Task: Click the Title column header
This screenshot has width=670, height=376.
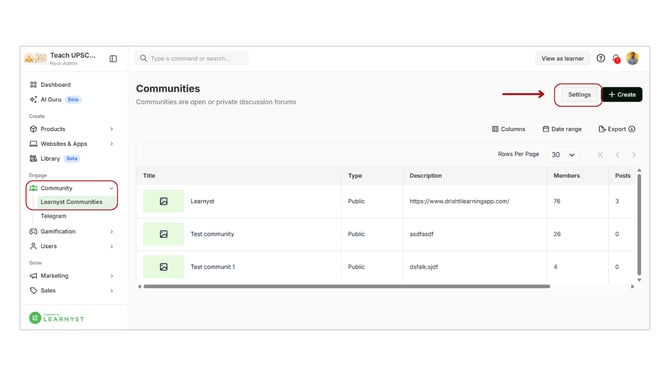Action: tap(149, 176)
